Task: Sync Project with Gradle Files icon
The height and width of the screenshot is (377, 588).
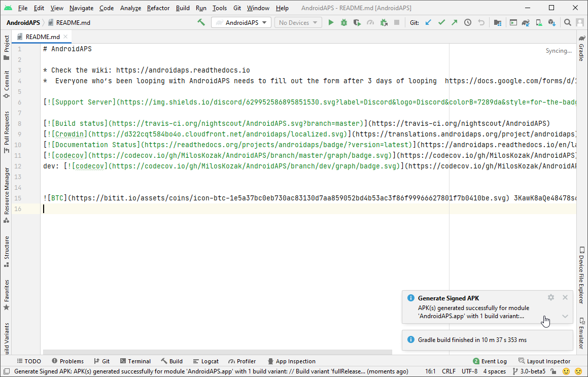Action: [526, 22]
